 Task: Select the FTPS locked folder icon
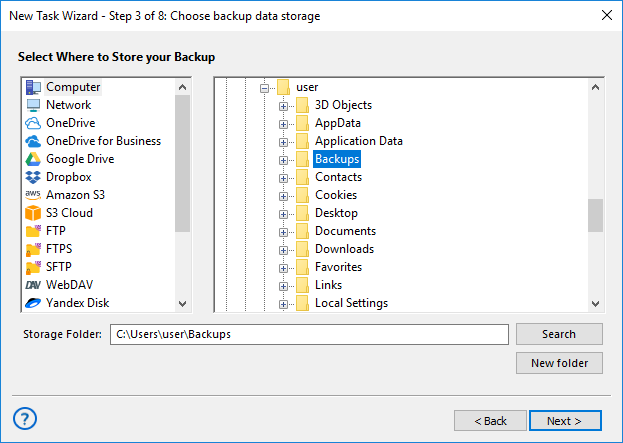coord(33,249)
